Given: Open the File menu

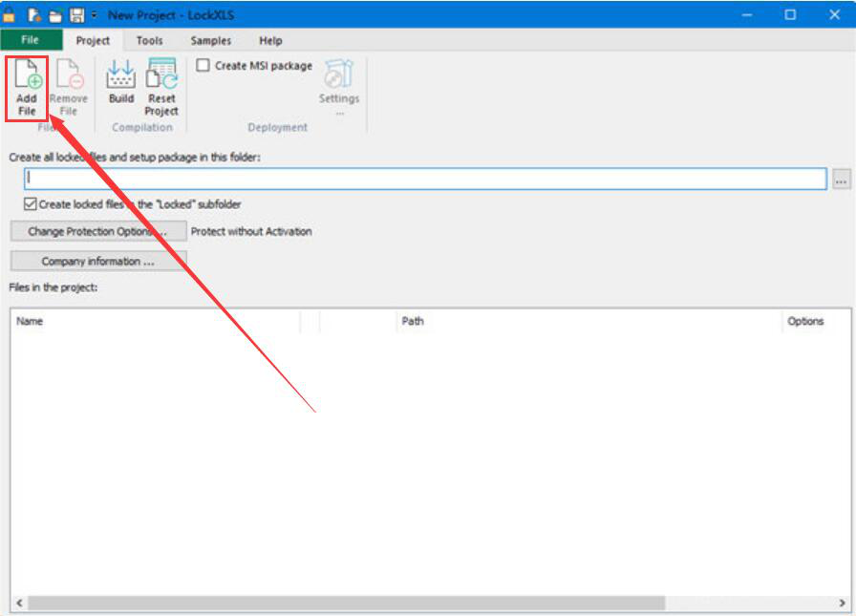Looking at the screenshot, I should [x=31, y=40].
